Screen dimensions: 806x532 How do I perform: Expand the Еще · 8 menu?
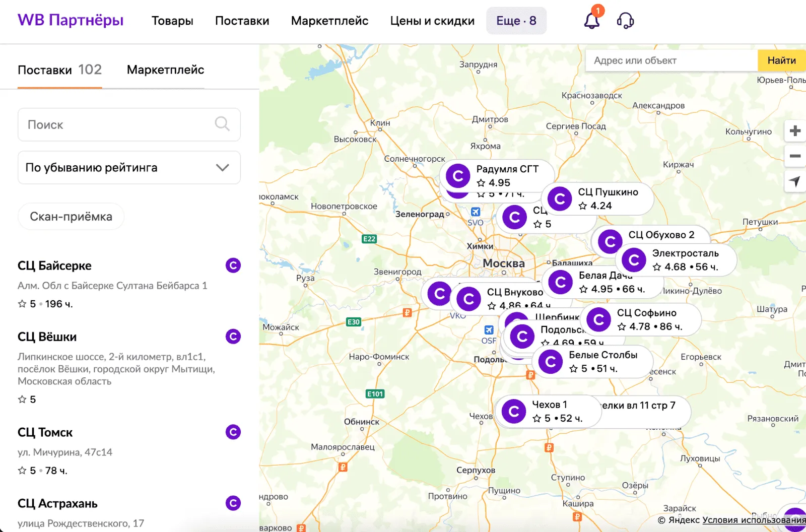coord(516,21)
